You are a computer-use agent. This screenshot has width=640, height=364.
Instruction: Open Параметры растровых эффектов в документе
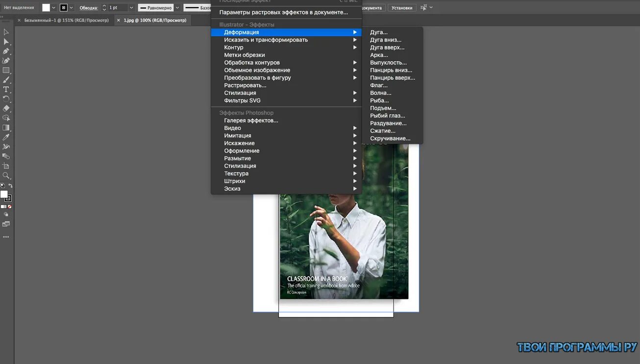click(x=286, y=12)
